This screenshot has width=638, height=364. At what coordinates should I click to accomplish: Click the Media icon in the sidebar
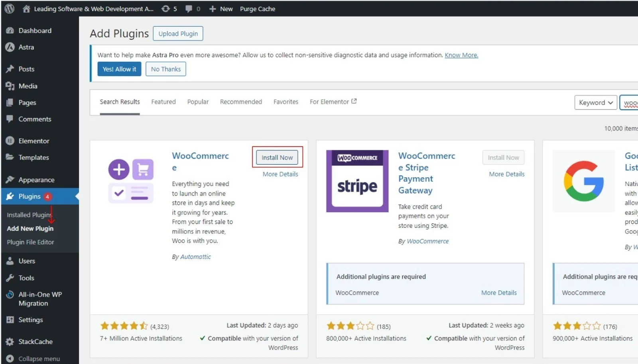(10, 86)
